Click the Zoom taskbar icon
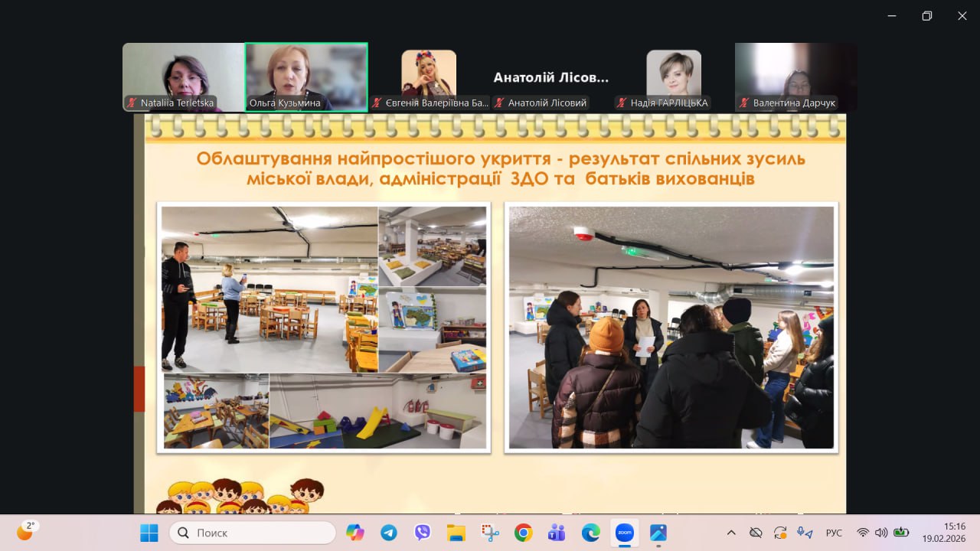This screenshot has width=980, height=551. pyautogui.click(x=624, y=533)
